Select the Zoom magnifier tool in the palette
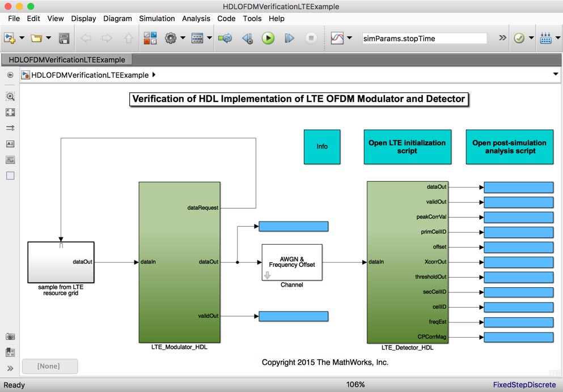This screenshot has height=392, width=563. click(10, 96)
